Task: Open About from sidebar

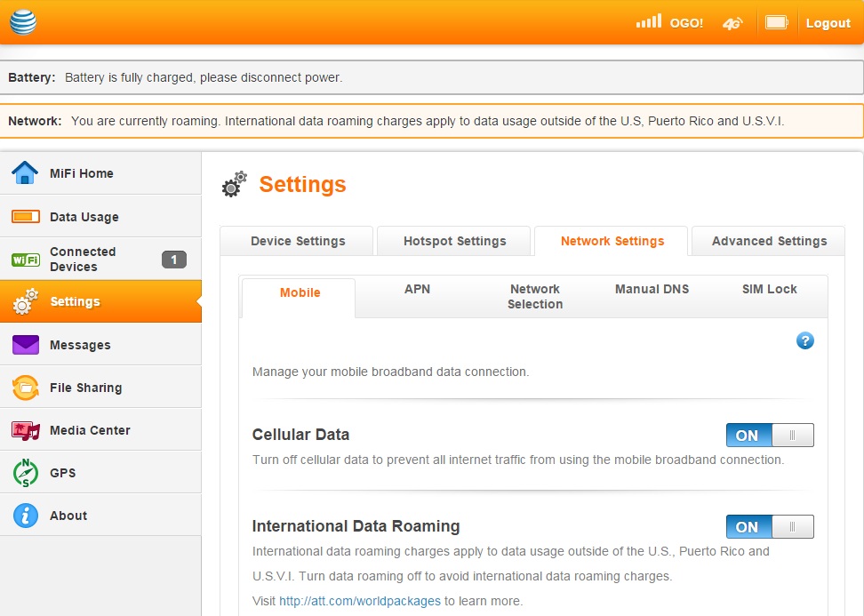Action: tap(100, 516)
